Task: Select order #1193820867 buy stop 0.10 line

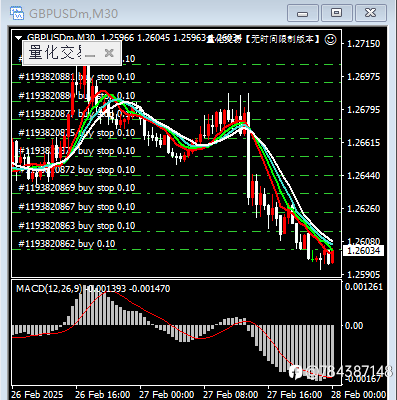Action: tap(77, 207)
